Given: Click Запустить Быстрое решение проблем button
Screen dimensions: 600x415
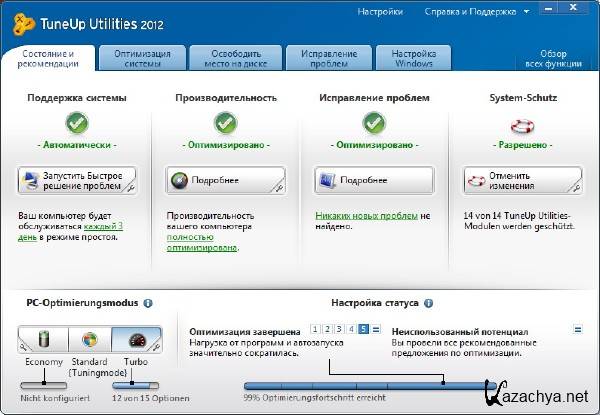Looking at the screenshot, I should [77, 181].
